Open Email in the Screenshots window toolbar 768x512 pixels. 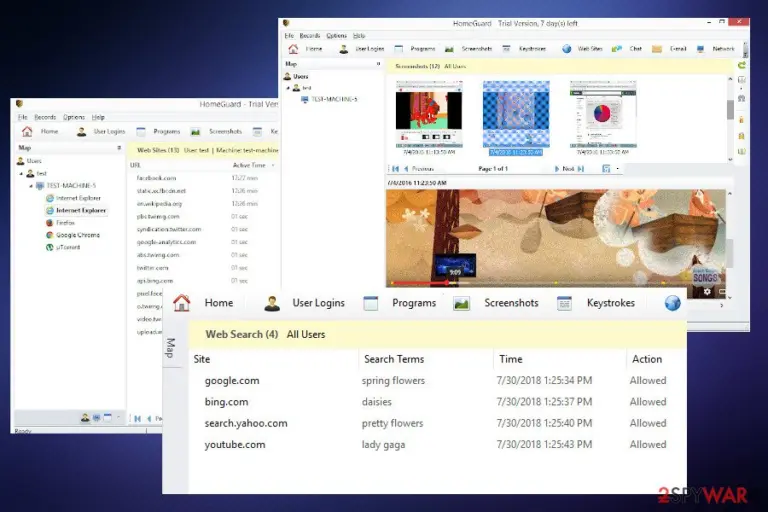click(669, 49)
